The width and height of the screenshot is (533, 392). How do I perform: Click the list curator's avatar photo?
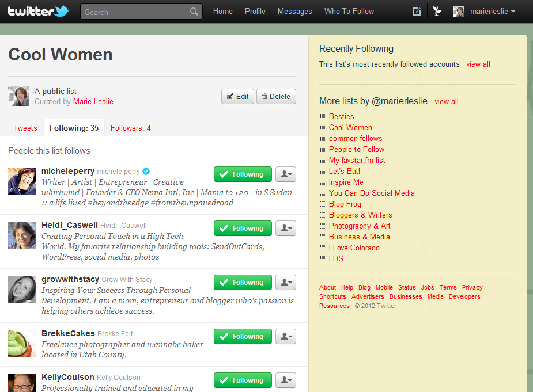tap(18, 96)
